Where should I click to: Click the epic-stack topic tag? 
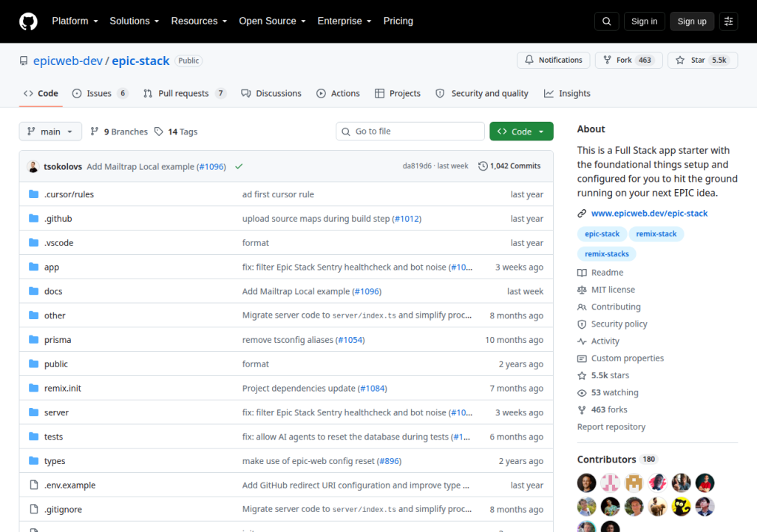coord(602,233)
